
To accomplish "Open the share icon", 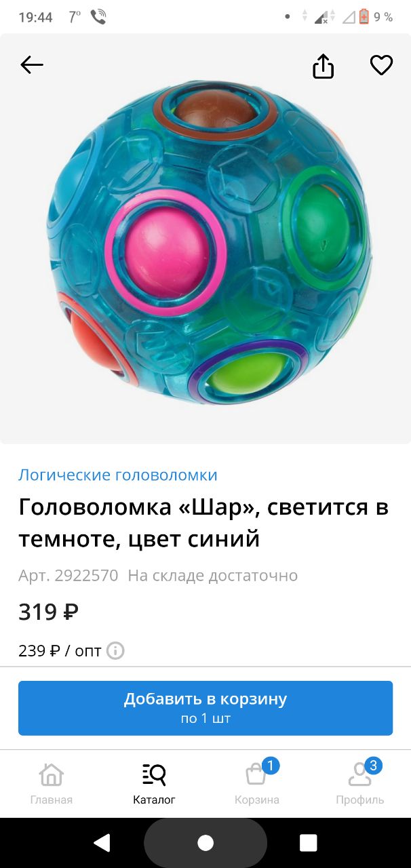I will [324, 66].
